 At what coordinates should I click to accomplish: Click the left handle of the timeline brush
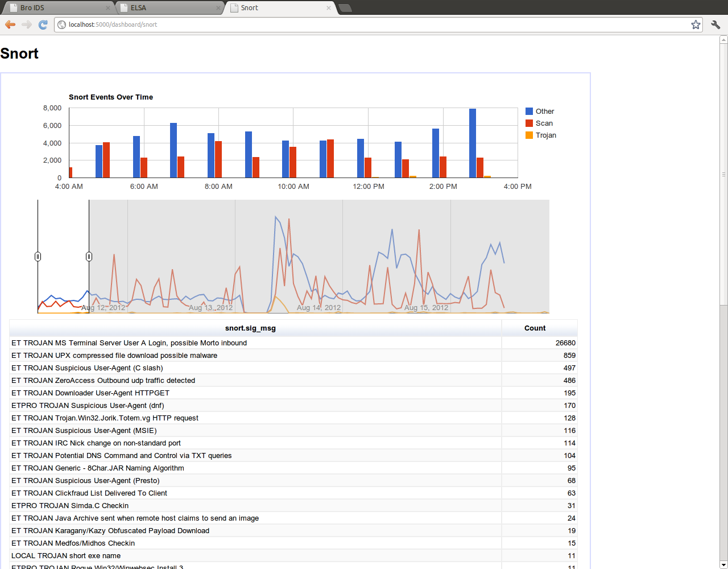point(38,256)
